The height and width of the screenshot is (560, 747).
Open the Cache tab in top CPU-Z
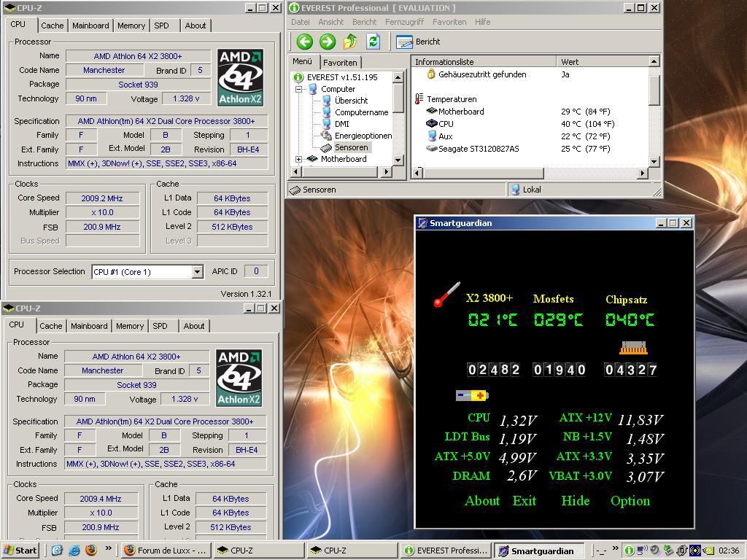52,26
